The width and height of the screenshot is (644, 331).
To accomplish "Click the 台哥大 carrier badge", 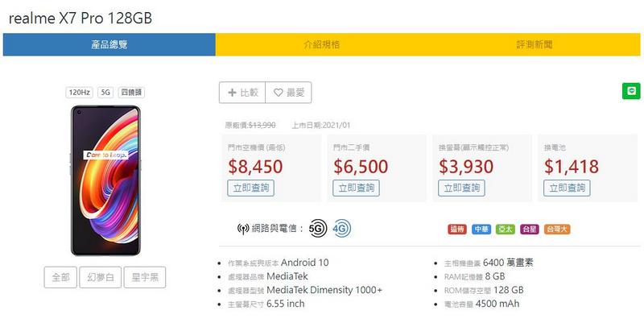I will 557,230.
